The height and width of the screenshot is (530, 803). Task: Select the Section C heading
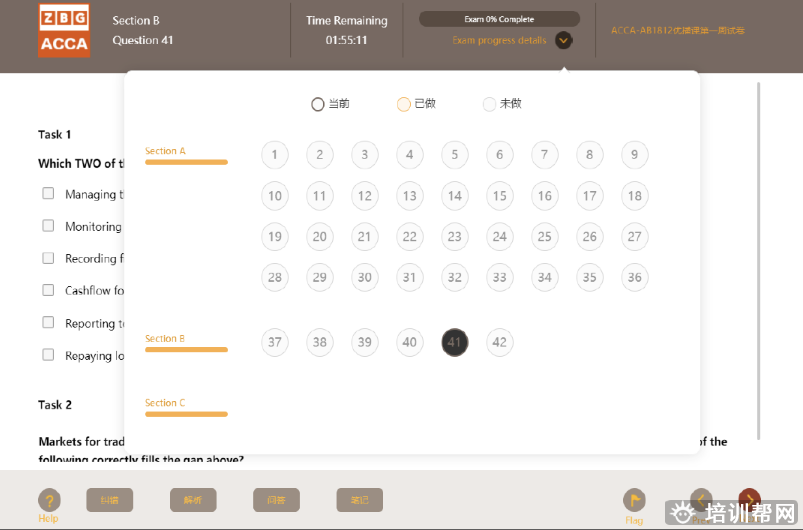(x=165, y=403)
